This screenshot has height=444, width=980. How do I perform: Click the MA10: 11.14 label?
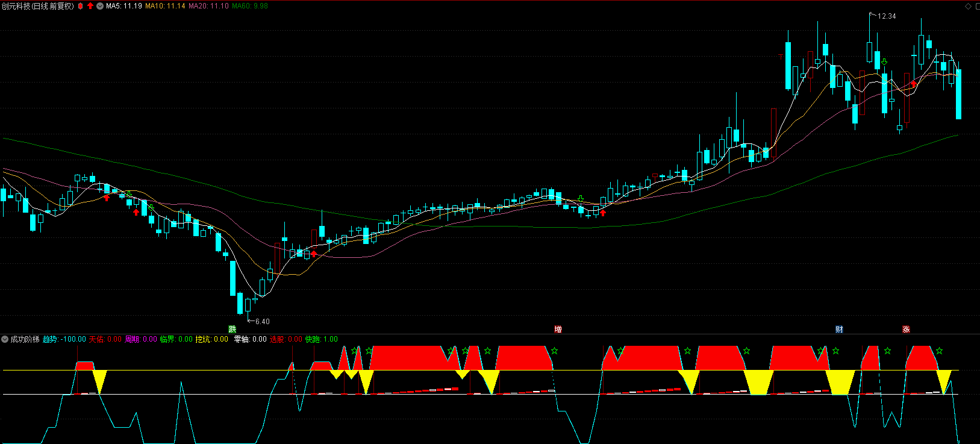click(x=165, y=6)
